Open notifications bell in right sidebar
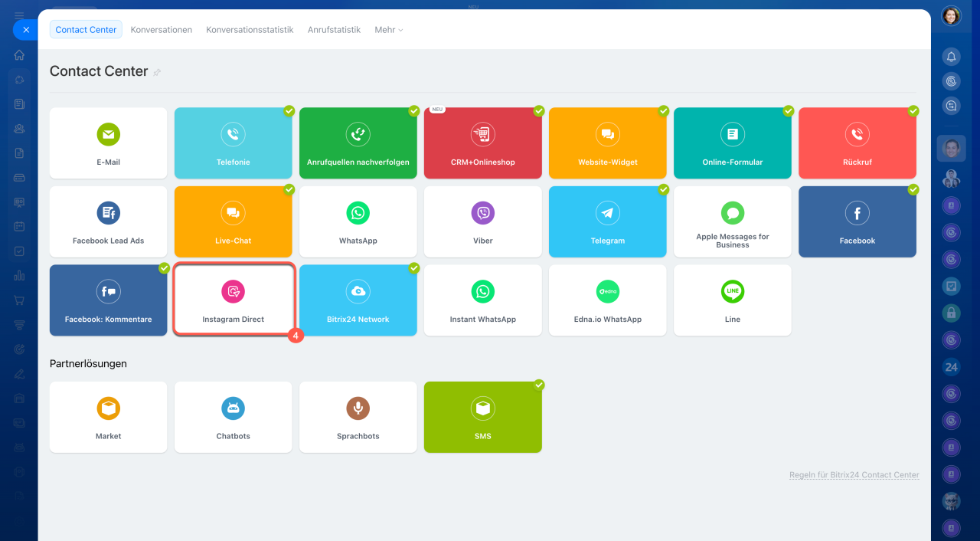Image resolution: width=980 pixels, height=541 pixels. tap(951, 57)
